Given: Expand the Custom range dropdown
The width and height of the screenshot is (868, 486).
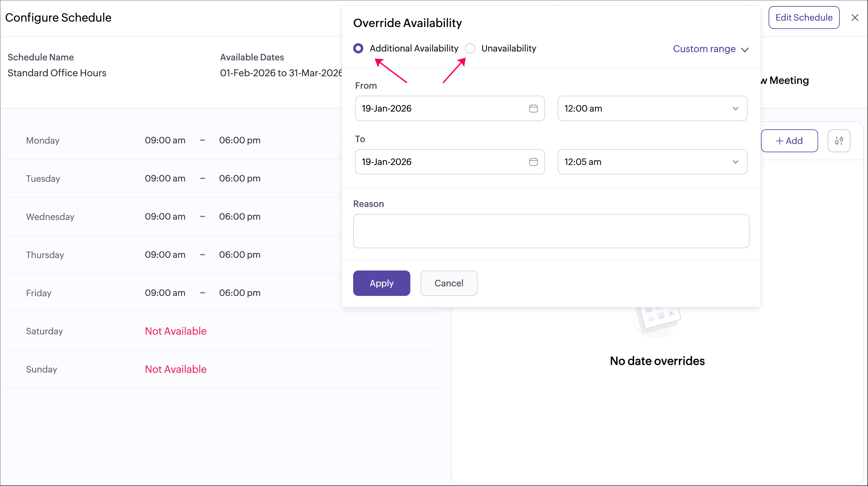Looking at the screenshot, I should click(x=710, y=49).
